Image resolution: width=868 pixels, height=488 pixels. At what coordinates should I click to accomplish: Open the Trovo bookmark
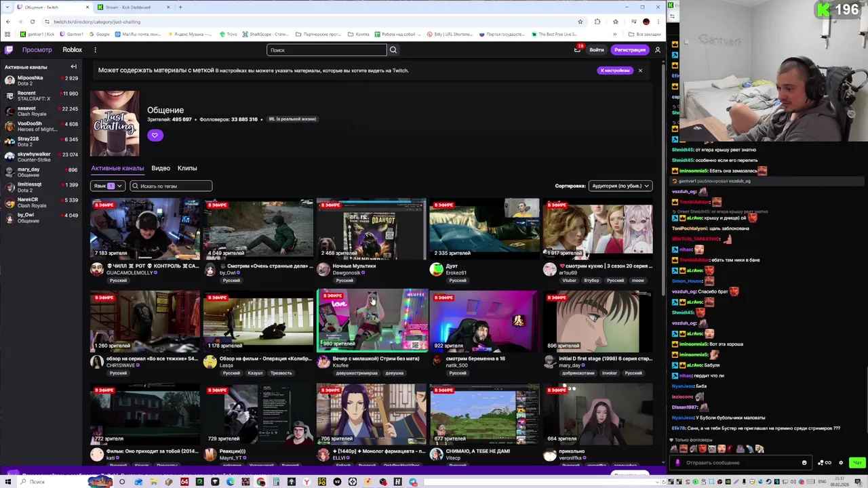(x=228, y=34)
